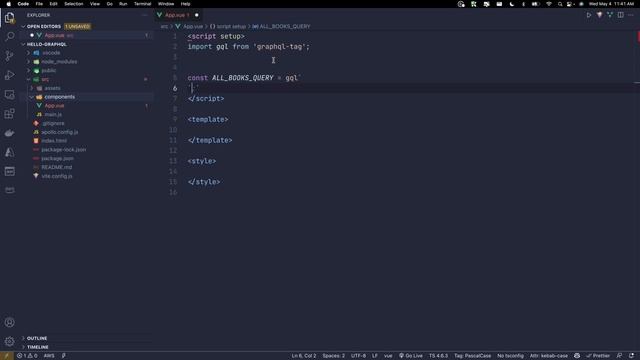Open Run and Debug view
This screenshot has width=640, height=360.
click(9, 75)
